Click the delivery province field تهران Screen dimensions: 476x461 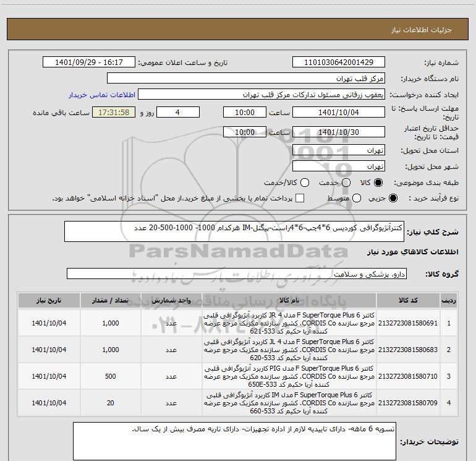pyautogui.click(x=339, y=150)
